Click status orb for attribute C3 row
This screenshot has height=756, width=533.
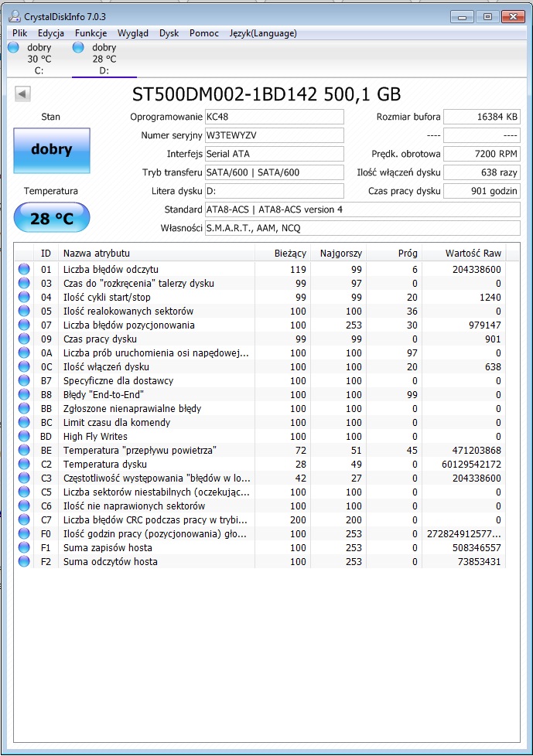[24, 478]
